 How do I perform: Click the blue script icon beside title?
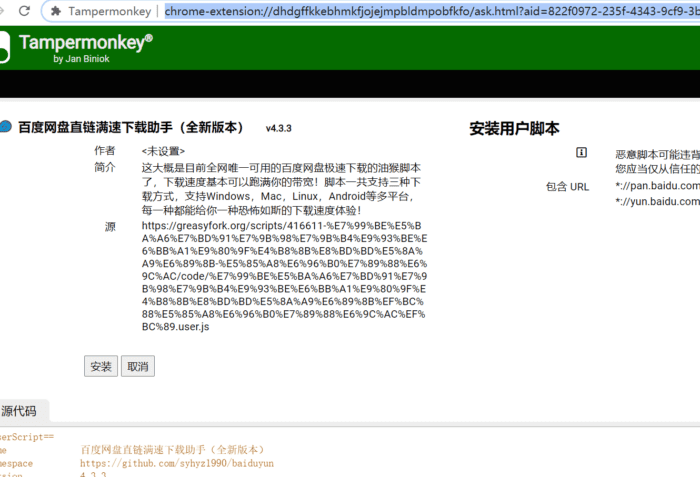pyautogui.click(x=5, y=127)
